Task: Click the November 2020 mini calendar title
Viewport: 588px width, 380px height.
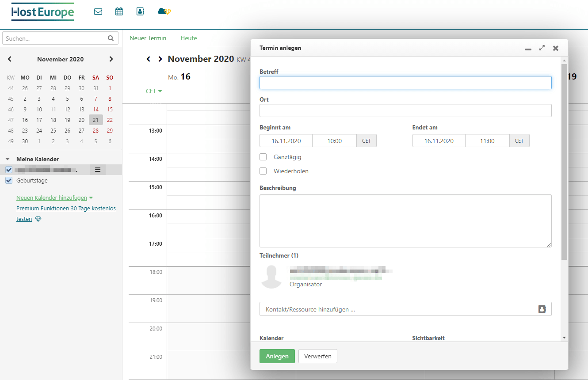Action: [x=61, y=59]
